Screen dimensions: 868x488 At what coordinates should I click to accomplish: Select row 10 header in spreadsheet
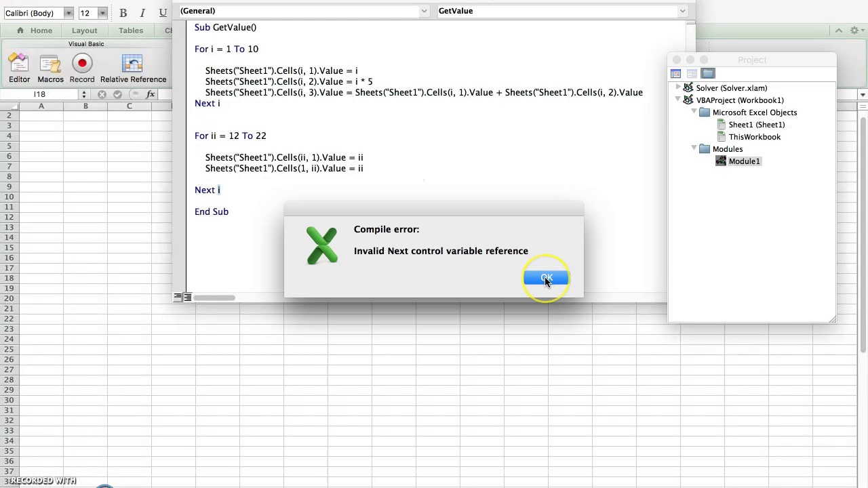pyautogui.click(x=9, y=197)
